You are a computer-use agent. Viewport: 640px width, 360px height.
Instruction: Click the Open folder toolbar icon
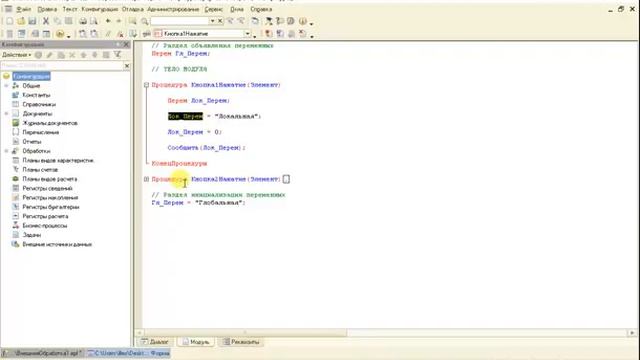point(21,21)
